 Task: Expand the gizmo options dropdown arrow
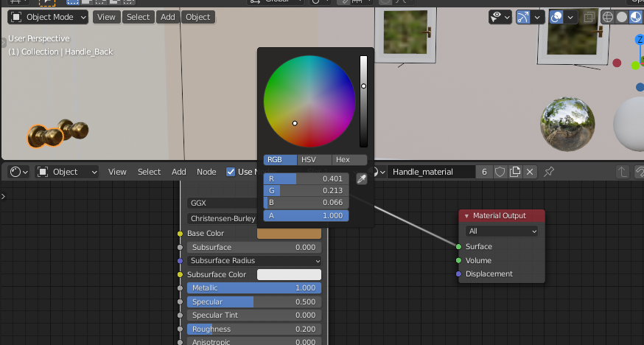pyautogui.click(x=537, y=17)
